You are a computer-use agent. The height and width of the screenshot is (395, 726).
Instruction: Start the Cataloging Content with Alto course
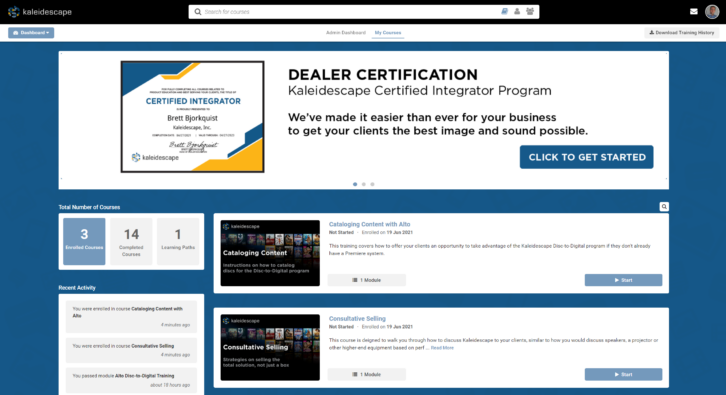pos(623,280)
